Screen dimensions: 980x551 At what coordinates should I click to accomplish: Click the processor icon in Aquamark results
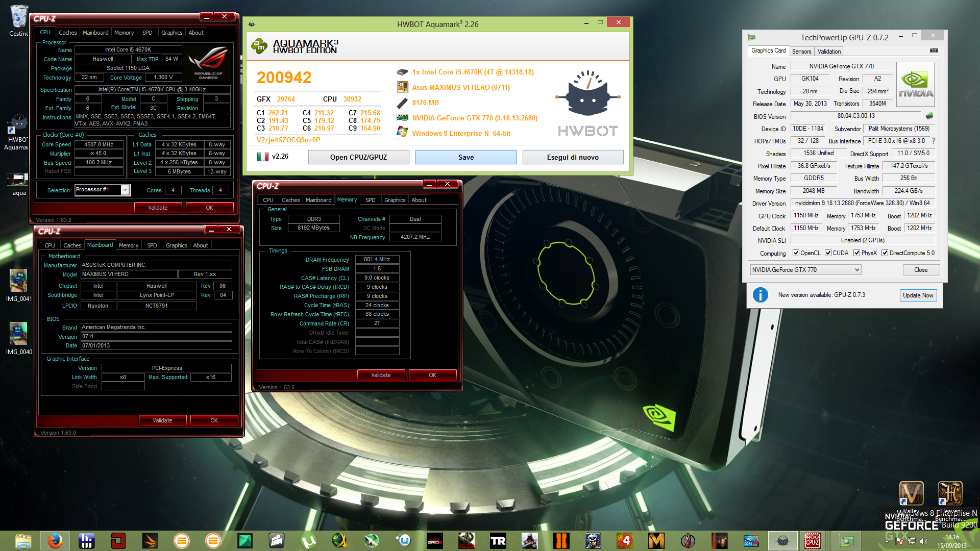pyautogui.click(x=402, y=72)
